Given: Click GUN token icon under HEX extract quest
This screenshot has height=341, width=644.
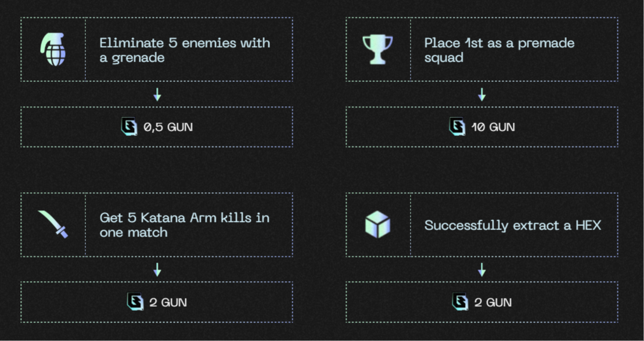Looking at the screenshot, I should (460, 302).
